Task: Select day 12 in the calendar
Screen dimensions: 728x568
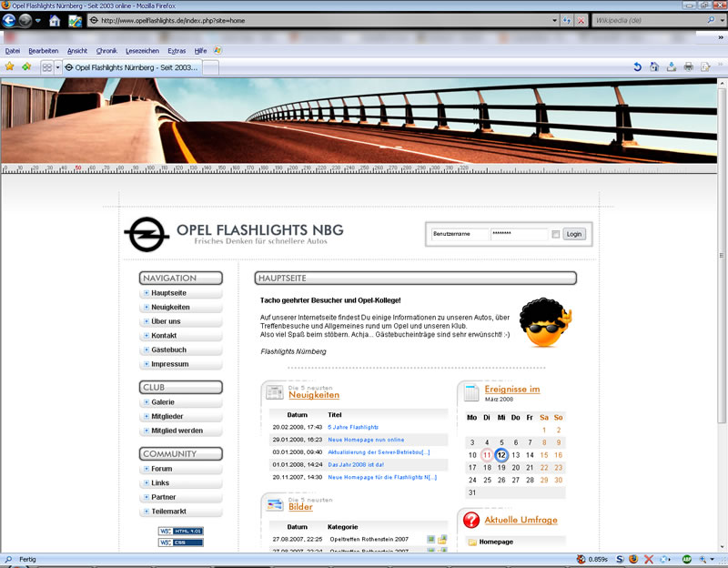Action: (x=501, y=455)
